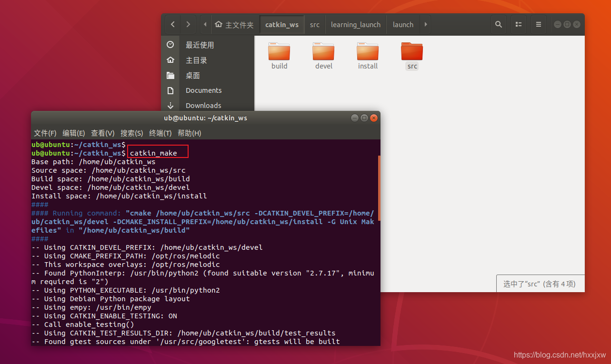Click 'Call enable_testing()' line
Image resolution: width=611 pixels, height=364 pixels.
point(83,325)
